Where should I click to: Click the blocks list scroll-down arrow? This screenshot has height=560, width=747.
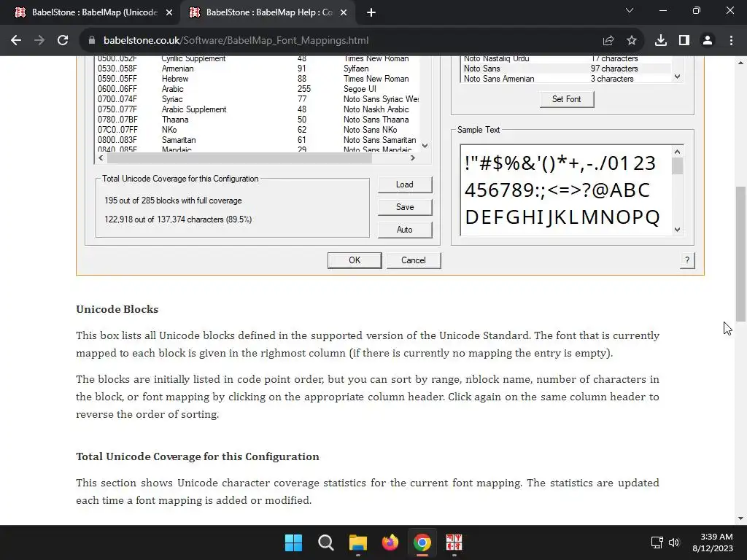click(425, 146)
